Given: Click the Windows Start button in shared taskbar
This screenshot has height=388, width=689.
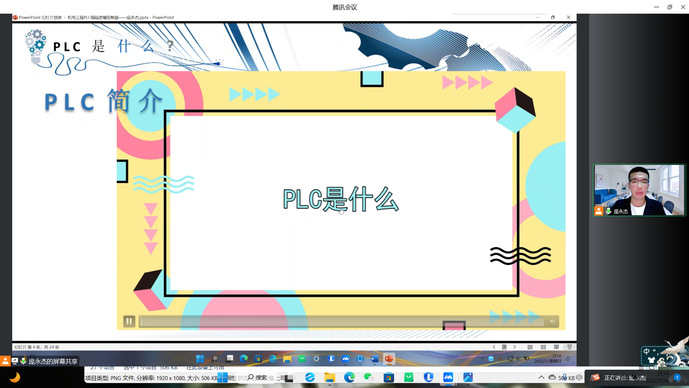Looking at the screenshot, I should 200,359.
